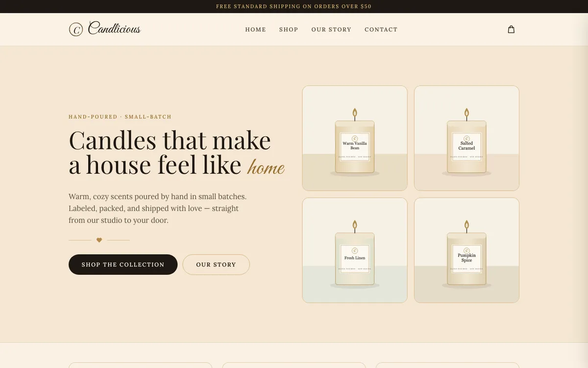588x368 pixels.
Task: Go to the Home nav link
Action: point(256,29)
